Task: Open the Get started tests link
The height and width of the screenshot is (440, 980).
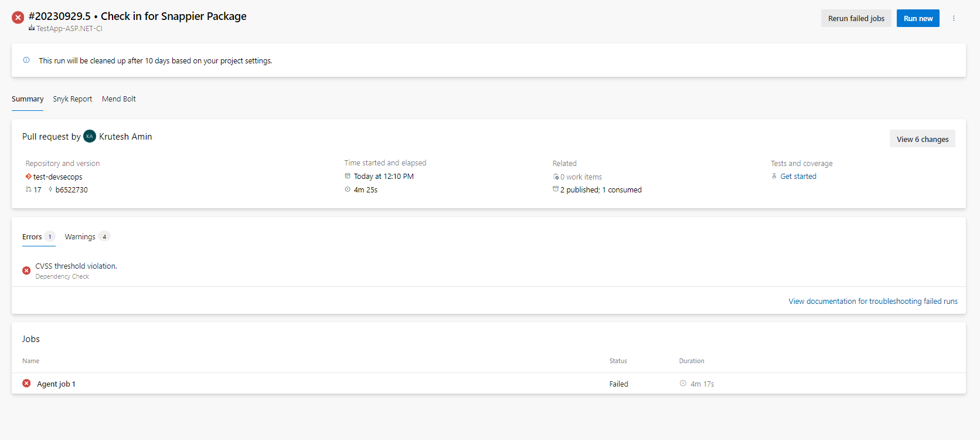Action: click(798, 177)
